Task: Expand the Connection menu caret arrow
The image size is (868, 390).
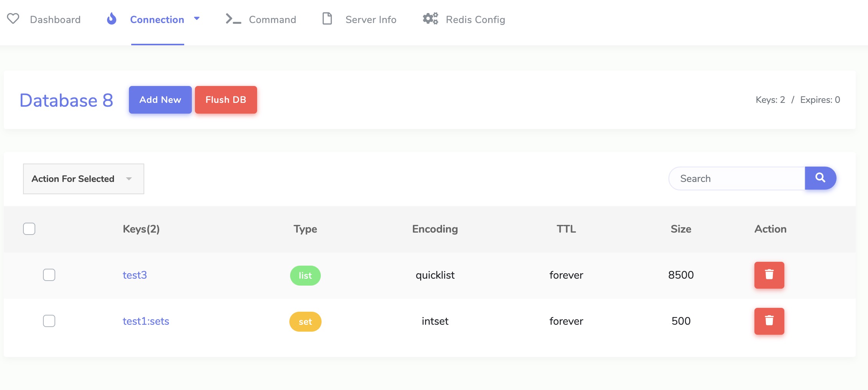Action: 197,18
